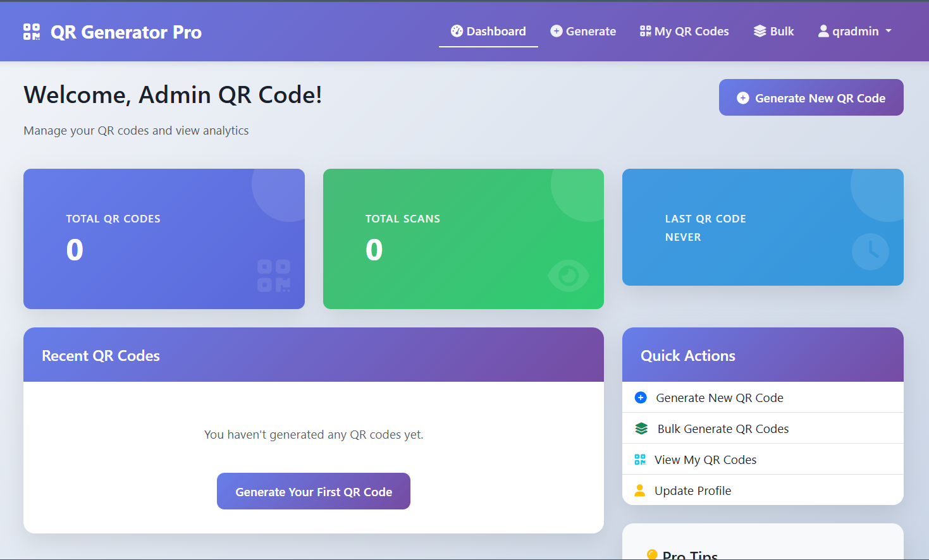
Task: Click the QR Generator Pro logo icon
Action: (x=32, y=32)
